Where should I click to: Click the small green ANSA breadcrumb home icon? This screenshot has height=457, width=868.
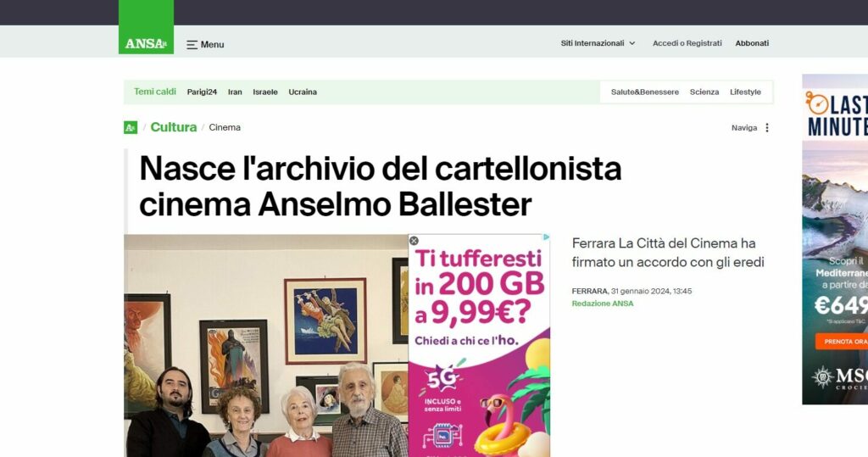(x=130, y=127)
